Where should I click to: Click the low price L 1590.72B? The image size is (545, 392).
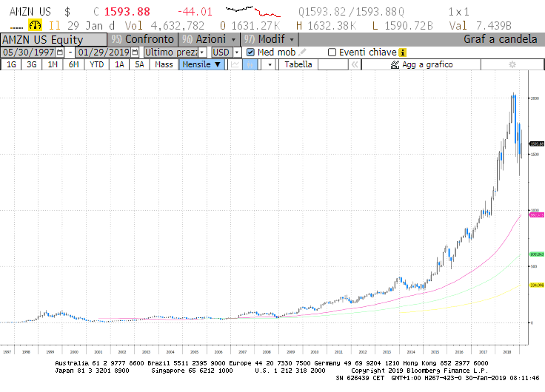click(403, 26)
